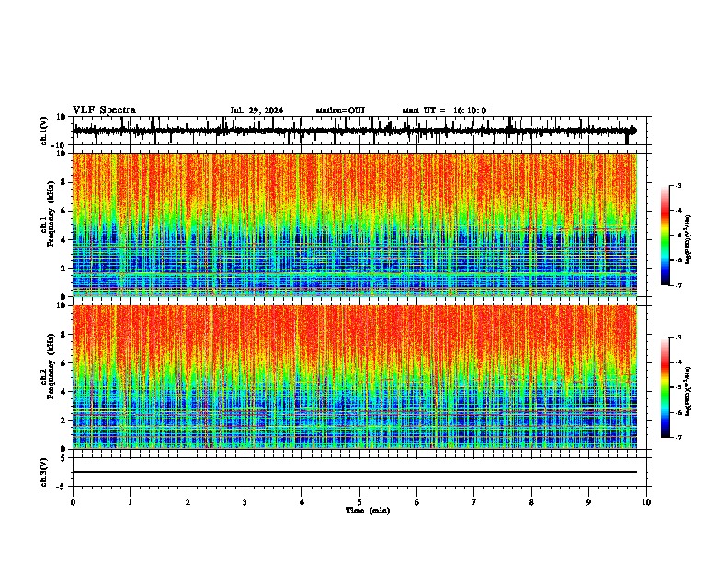Click the '5' tick on ch.3(V) axis
The height and width of the screenshot is (563, 728).
point(63,458)
